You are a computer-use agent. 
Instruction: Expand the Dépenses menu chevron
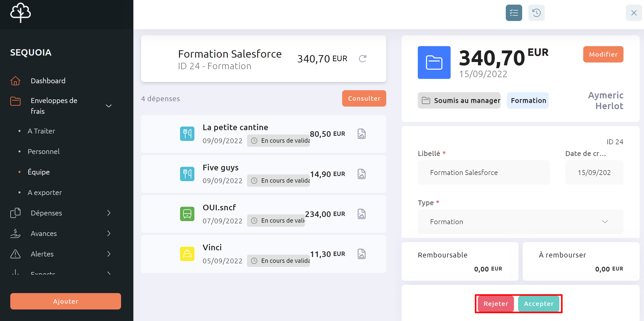[109, 213]
